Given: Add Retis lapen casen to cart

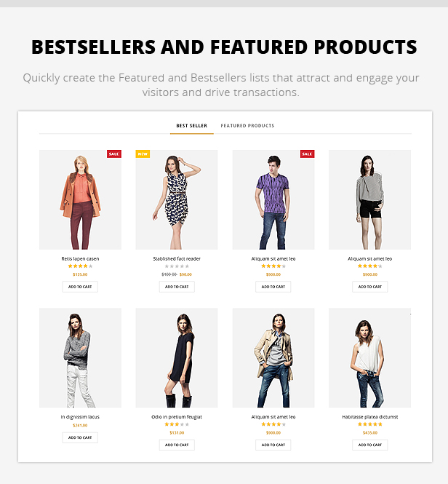Looking at the screenshot, I should (x=80, y=287).
